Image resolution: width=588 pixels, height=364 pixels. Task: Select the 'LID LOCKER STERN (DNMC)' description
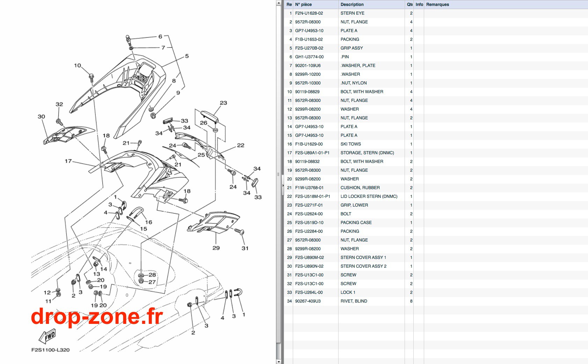(x=369, y=196)
